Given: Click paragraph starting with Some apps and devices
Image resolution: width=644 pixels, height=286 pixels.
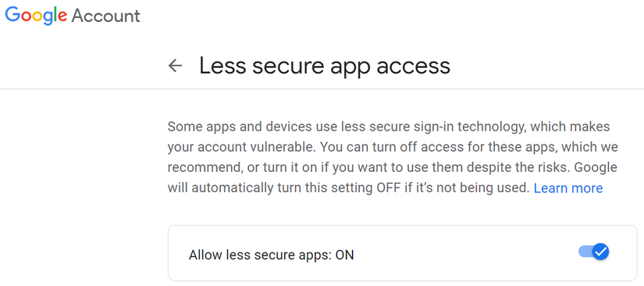Looking at the screenshot, I should point(393,157).
